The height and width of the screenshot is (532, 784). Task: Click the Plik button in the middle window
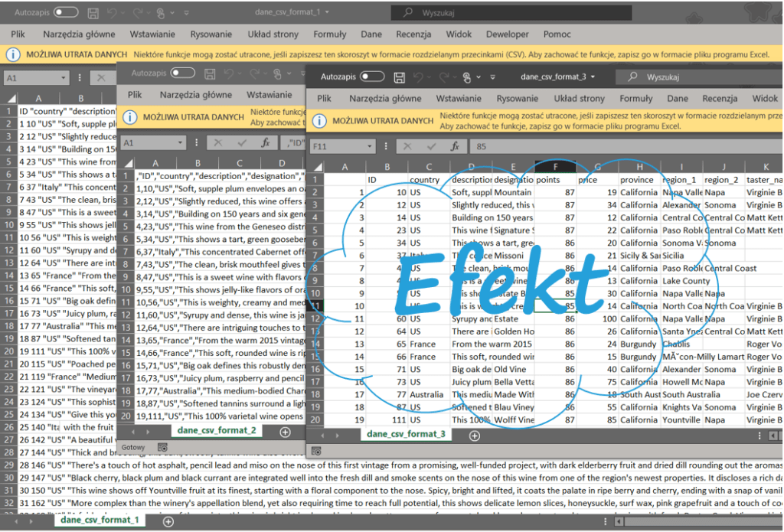tap(135, 94)
